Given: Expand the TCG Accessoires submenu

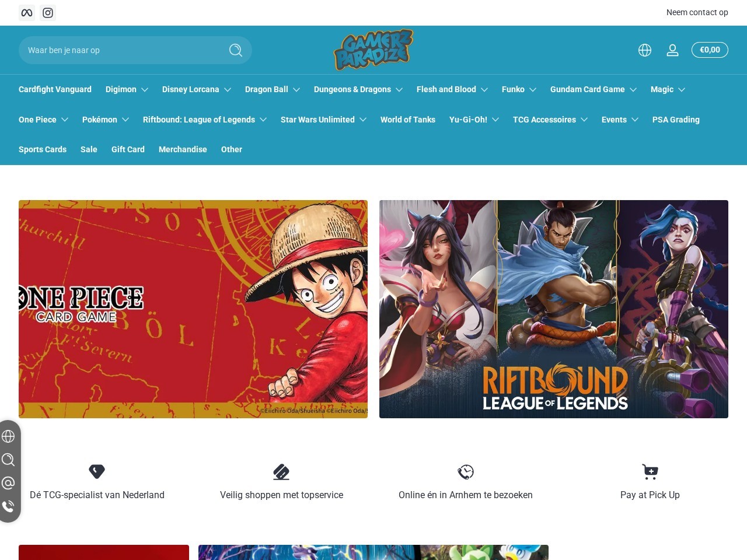Looking at the screenshot, I should pyautogui.click(x=549, y=120).
